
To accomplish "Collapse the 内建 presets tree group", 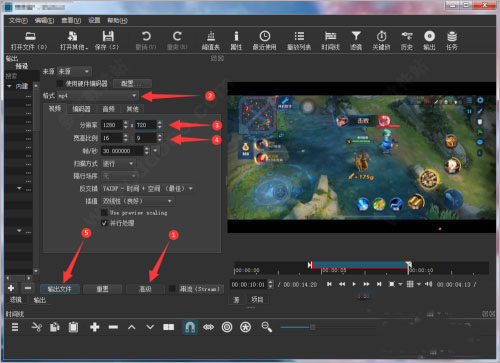I will pos(9,86).
